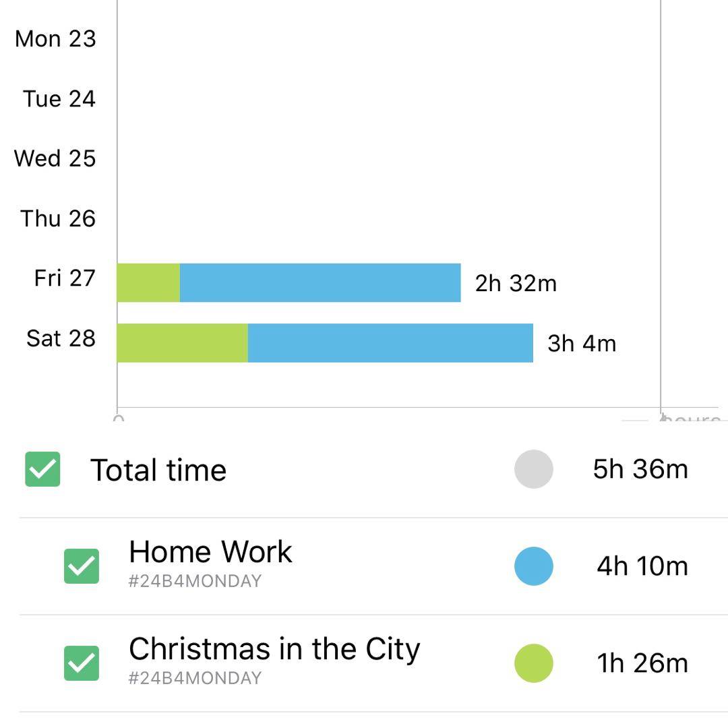Open the Christmas in the City title

(x=274, y=649)
